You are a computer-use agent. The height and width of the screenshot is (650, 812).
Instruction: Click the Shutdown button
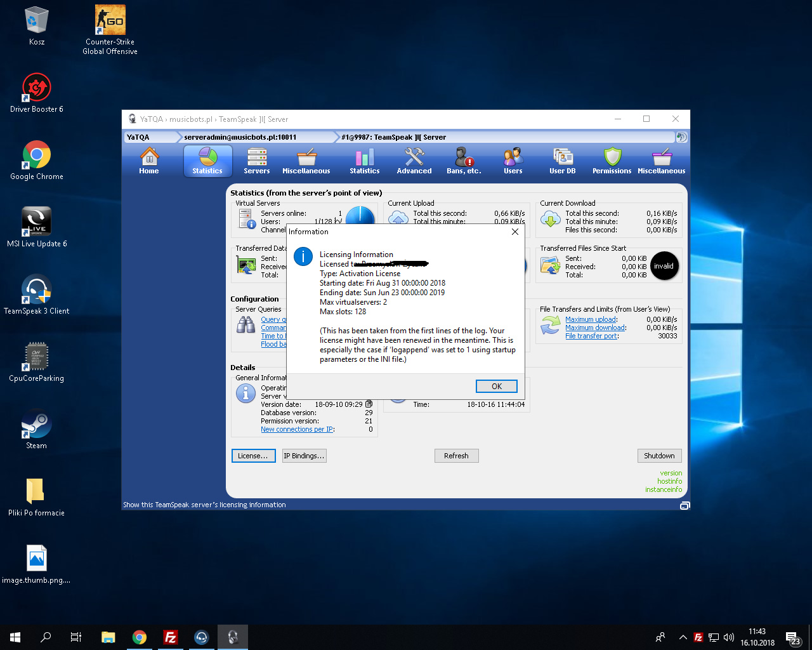tap(659, 456)
